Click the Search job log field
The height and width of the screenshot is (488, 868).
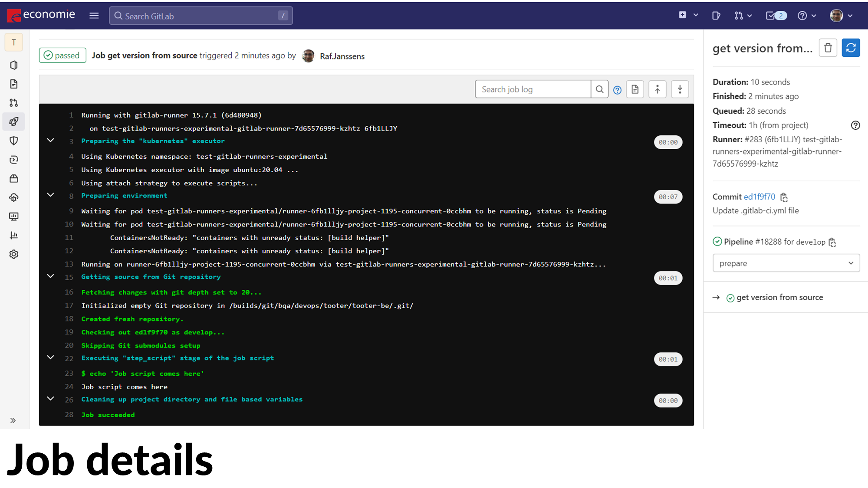[x=533, y=89]
